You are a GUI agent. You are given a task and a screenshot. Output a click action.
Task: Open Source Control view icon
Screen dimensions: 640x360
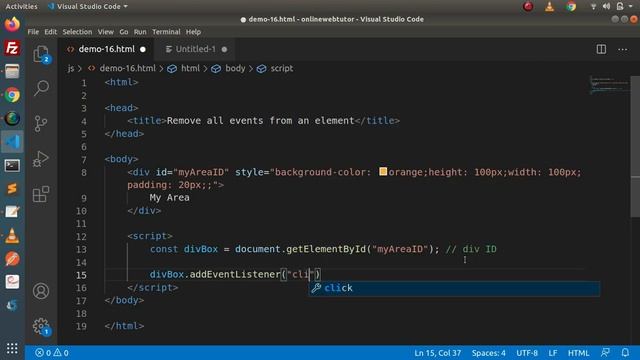[x=41, y=124]
